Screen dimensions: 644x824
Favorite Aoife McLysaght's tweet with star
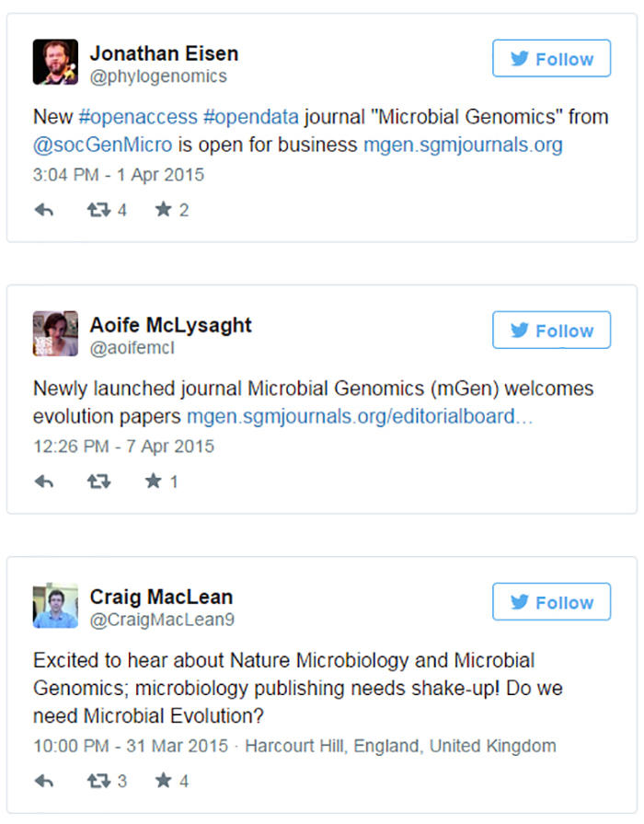(154, 481)
